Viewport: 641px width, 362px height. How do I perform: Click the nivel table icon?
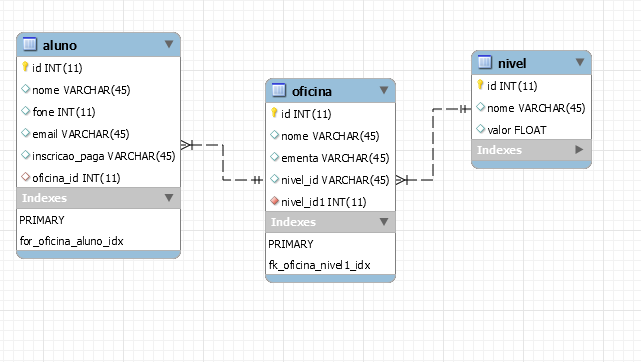(x=485, y=62)
